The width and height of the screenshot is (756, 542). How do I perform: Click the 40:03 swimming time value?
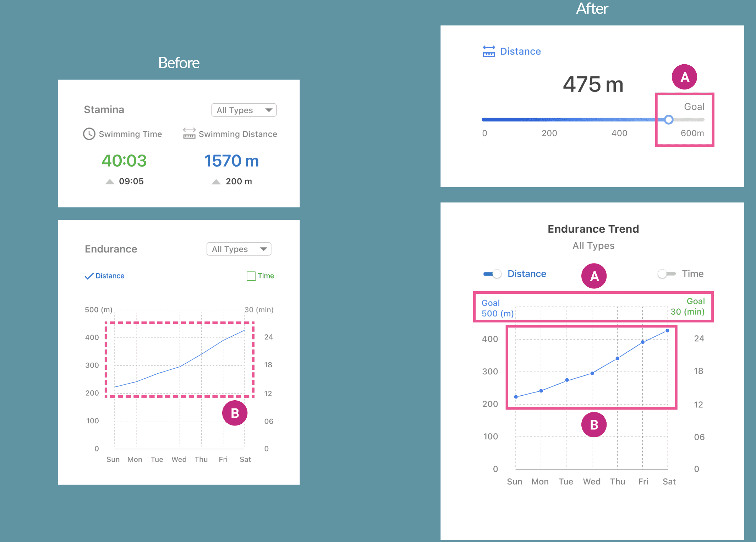point(124,161)
